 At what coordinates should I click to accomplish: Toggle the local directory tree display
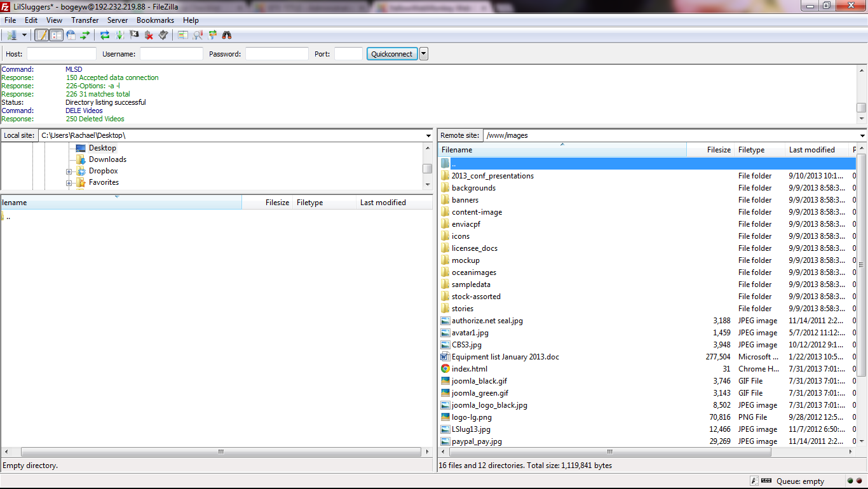[56, 35]
